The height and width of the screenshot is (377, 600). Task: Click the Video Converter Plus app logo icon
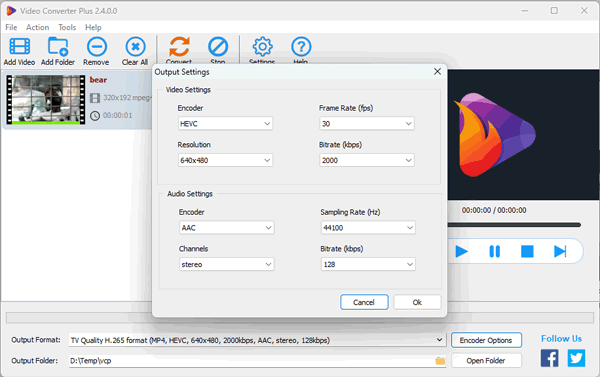click(x=11, y=11)
